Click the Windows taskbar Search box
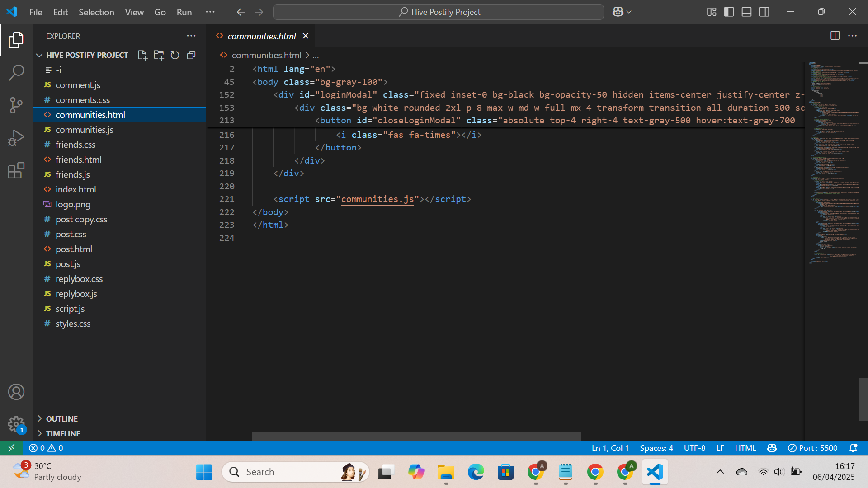This screenshot has height=488, width=868. pyautogui.click(x=296, y=472)
